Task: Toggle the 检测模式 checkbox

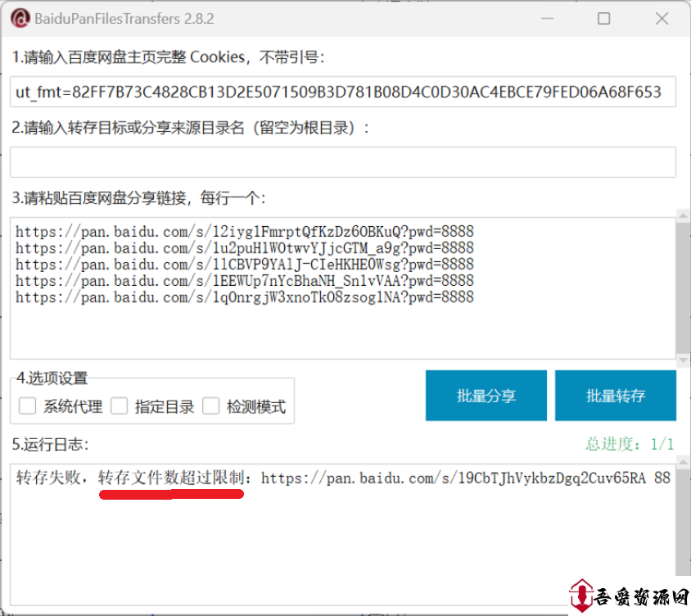Action: (x=210, y=405)
